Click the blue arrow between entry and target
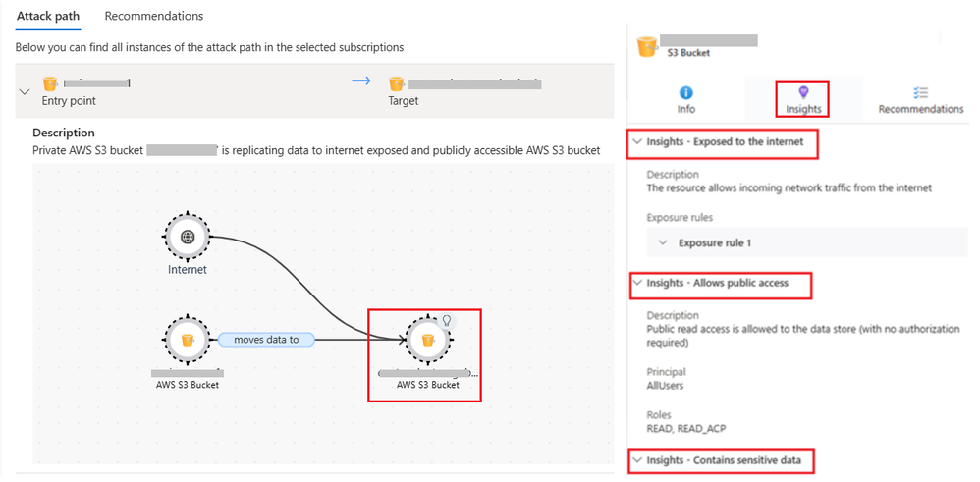 coord(361,80)
